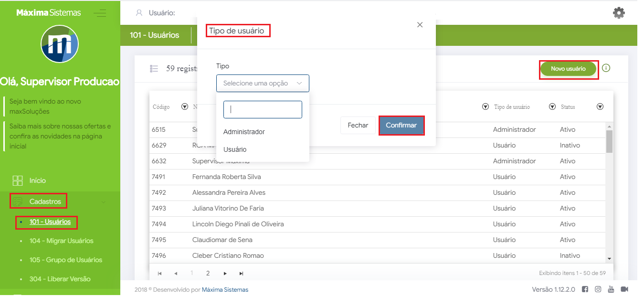Open 304 - Liberar Versão

click(60, 279)
